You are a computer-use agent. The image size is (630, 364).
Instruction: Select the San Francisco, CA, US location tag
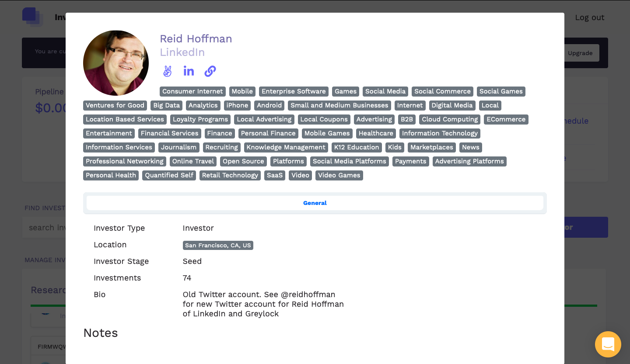(x=218, y=245)
